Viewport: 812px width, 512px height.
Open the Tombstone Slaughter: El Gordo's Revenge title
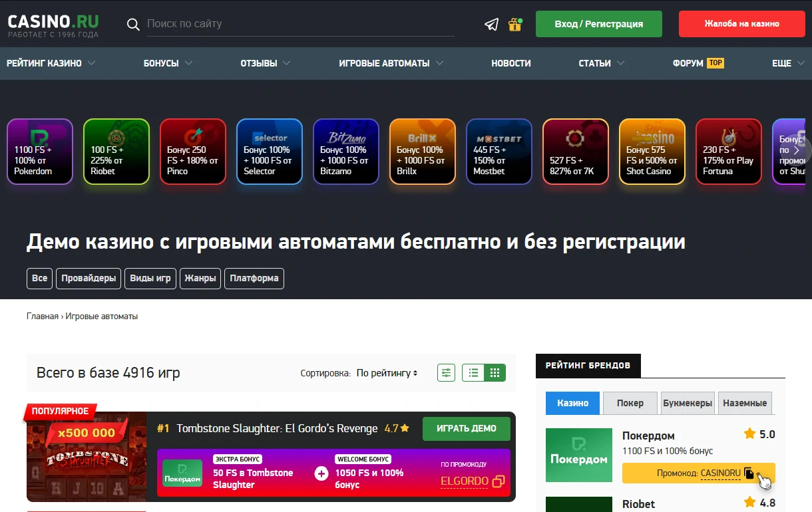coord(277,429)
